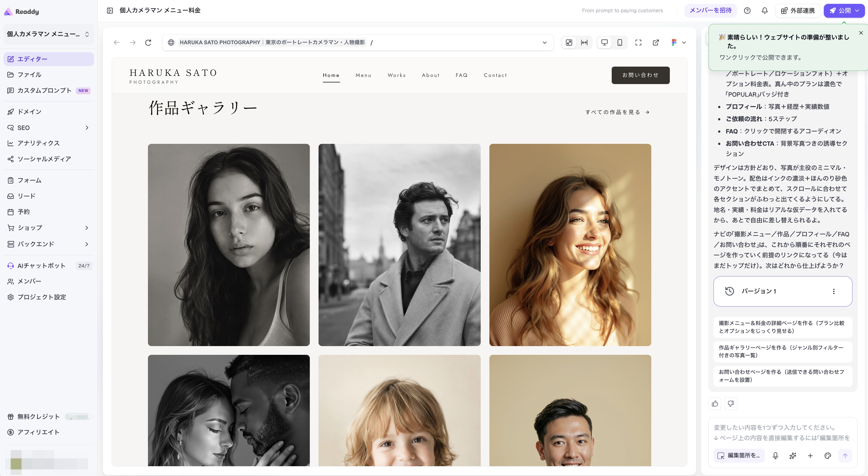The width and height of the screenshot is (868, 476).
Task: Choose the お問い合わせページ suggestion
Action: point(782,376)
